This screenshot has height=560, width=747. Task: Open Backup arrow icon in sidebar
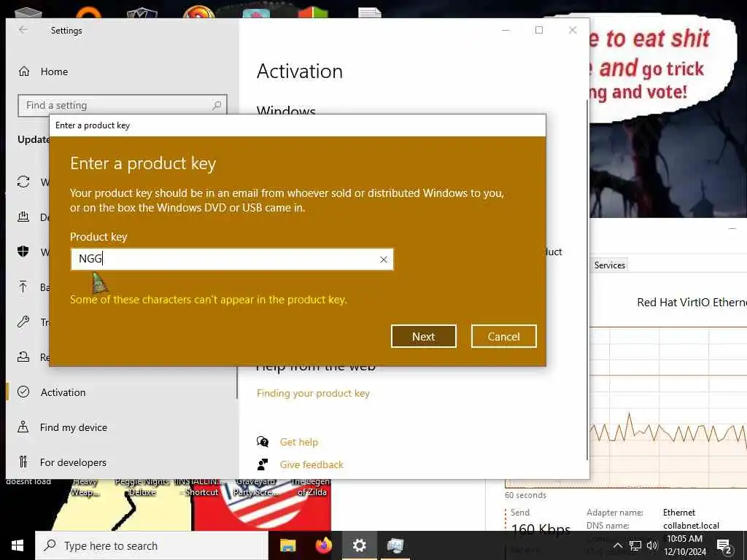[23, 287]
